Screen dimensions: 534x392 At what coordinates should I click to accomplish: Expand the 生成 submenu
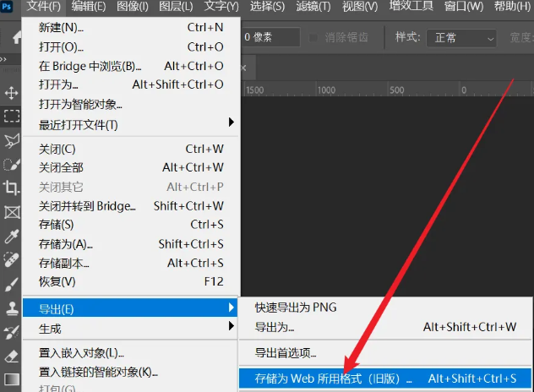[130, 329]
